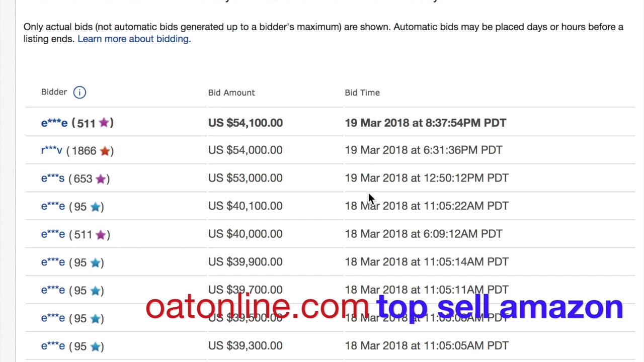
Task: Select bid amount US $39,300.00
Action: pyautogui.click(x=245, y=345)
